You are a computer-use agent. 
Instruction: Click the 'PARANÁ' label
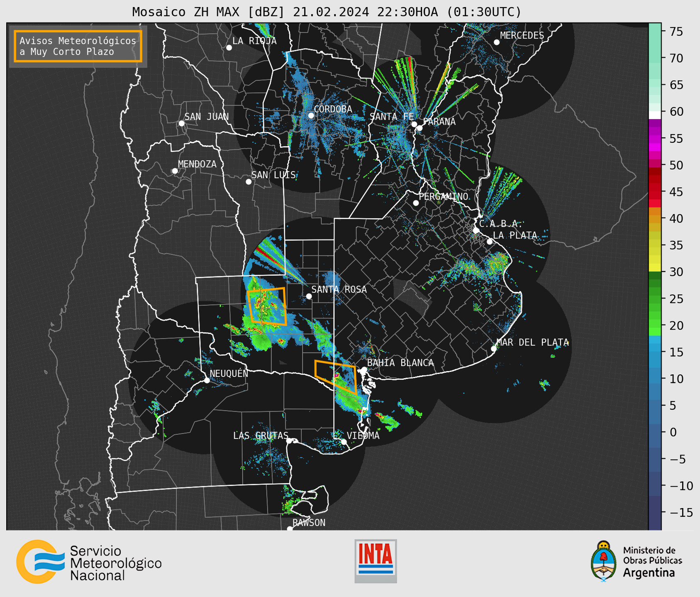pos(439,122)
